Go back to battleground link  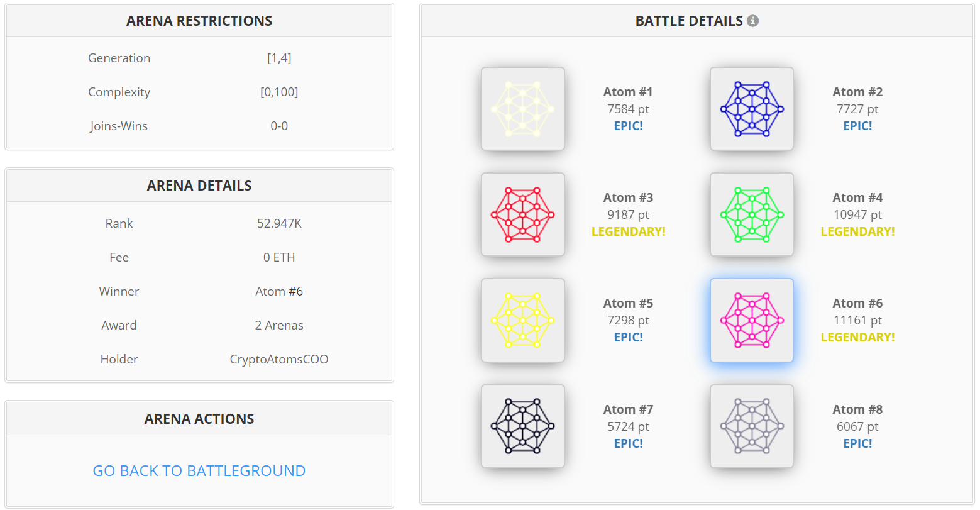click(x=199, y=470)
